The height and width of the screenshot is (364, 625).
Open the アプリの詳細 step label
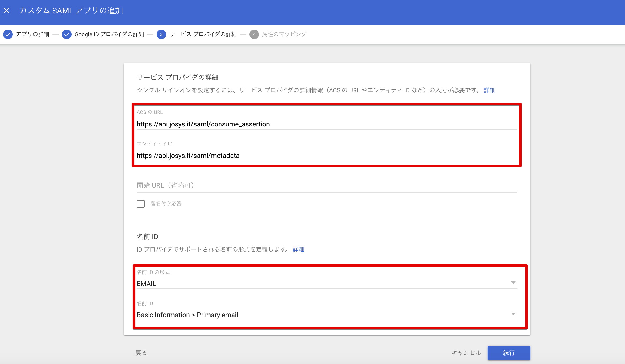[x=33, y=34]
